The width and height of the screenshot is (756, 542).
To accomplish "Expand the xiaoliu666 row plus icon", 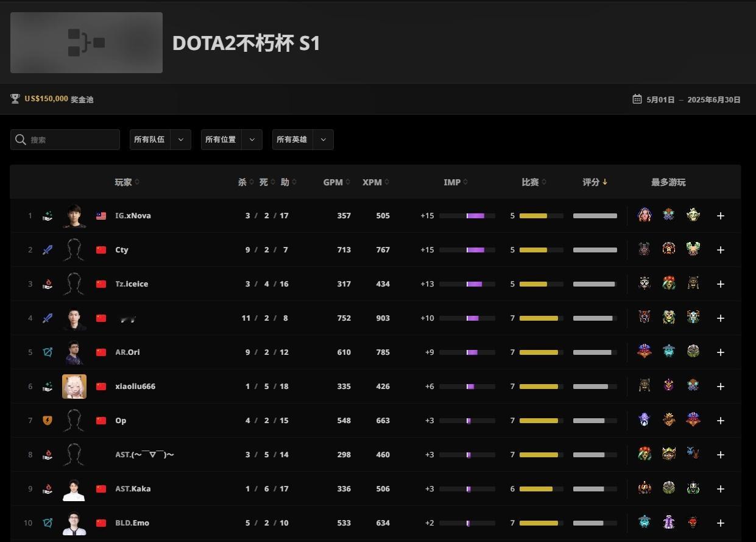I will coord(721,387).
